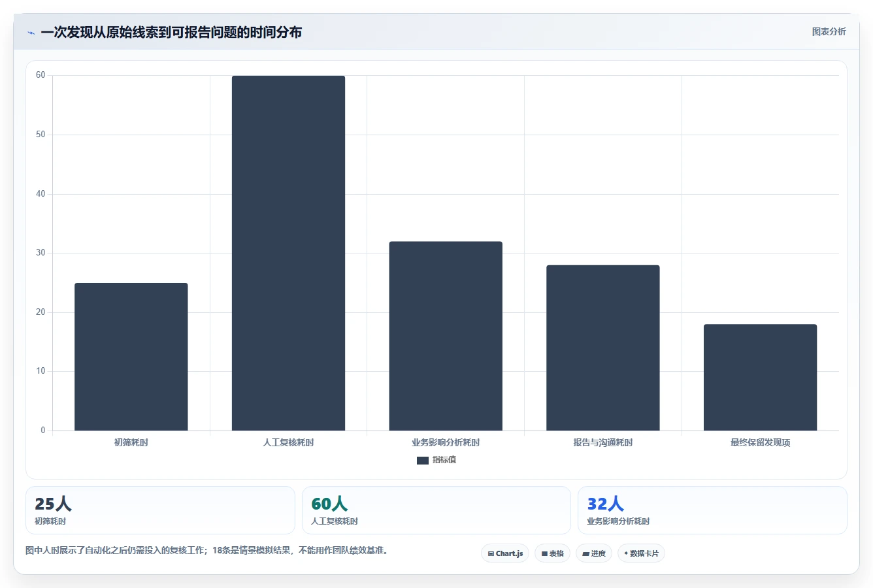Click the 报告与沟通耗时 bar in chart
Image resolution: width=873 pixels, height=588 pixels.
tap(603, 348)
